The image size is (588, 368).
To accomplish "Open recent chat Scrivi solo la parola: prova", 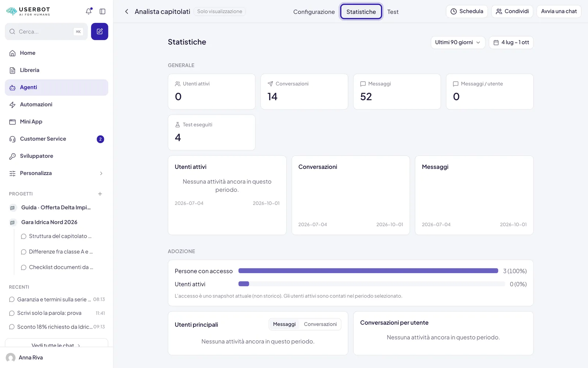I will (57, 313).
